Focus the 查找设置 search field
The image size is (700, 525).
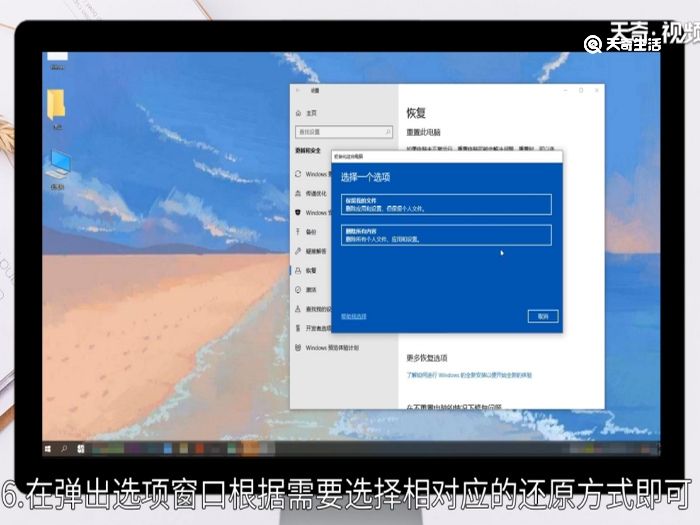(x=344, y=132)
